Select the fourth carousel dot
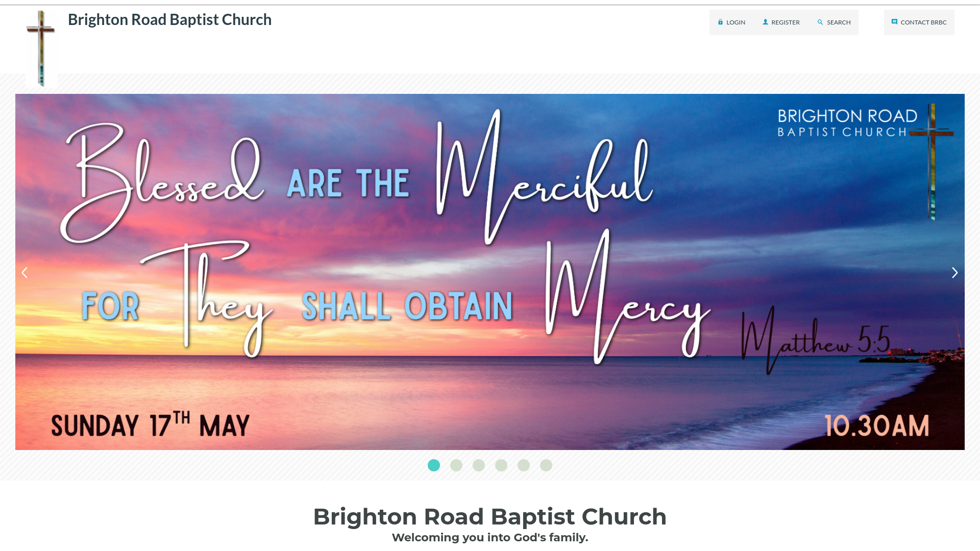The image size is (980, 551). coord(501,465)
